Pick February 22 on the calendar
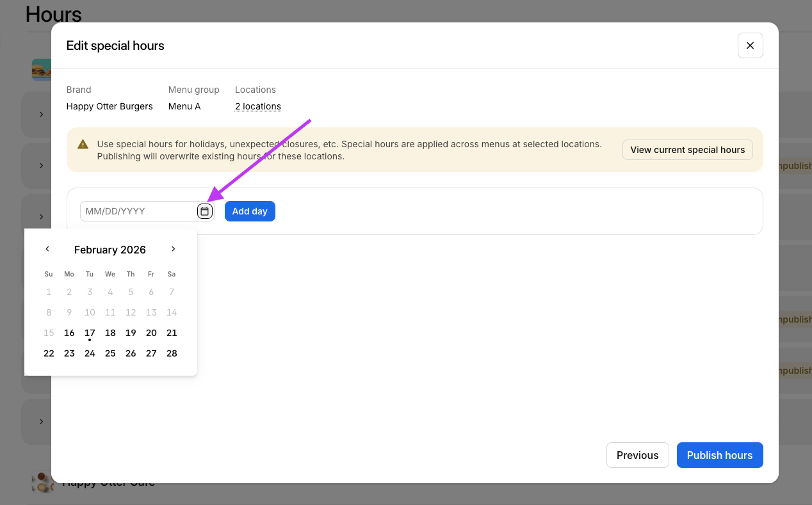The height and width of the screenshot is (505, 812). click(49, 353)
